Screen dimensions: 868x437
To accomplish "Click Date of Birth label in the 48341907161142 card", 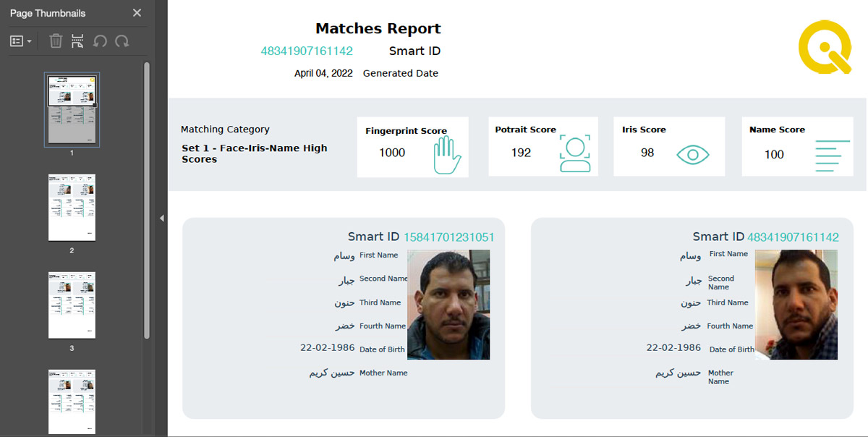I will point(732,349).
